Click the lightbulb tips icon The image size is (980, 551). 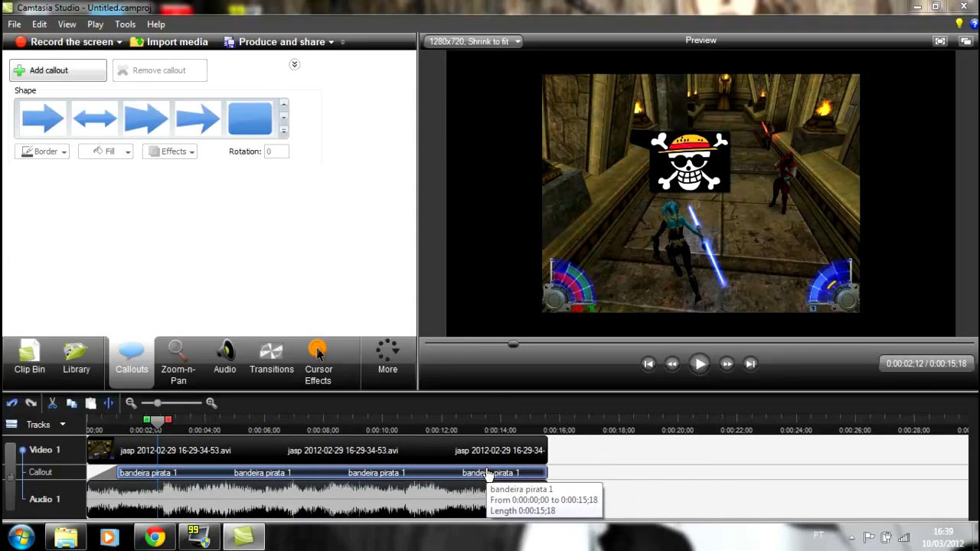click(x=959, y=24)
